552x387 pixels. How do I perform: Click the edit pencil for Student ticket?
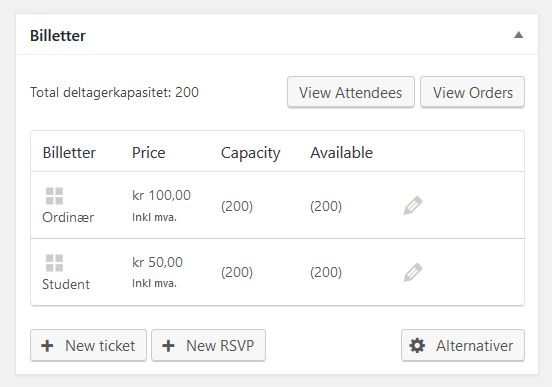[x=413, y=272]
